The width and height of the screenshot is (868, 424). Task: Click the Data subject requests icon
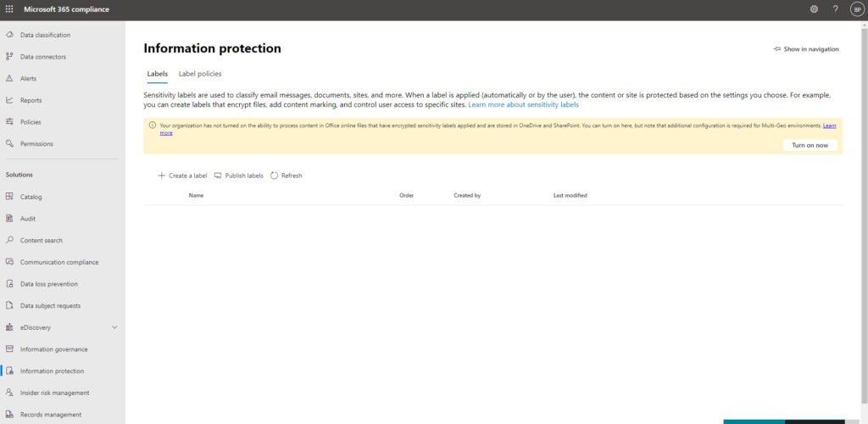point(8,305)
